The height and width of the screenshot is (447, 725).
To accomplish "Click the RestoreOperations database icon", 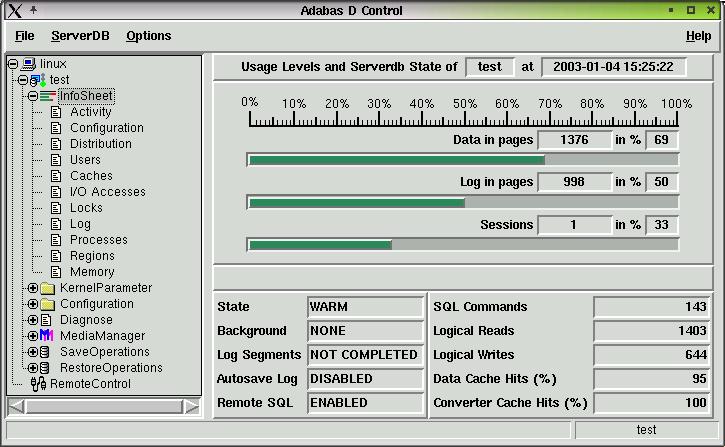I will (45, 368).
